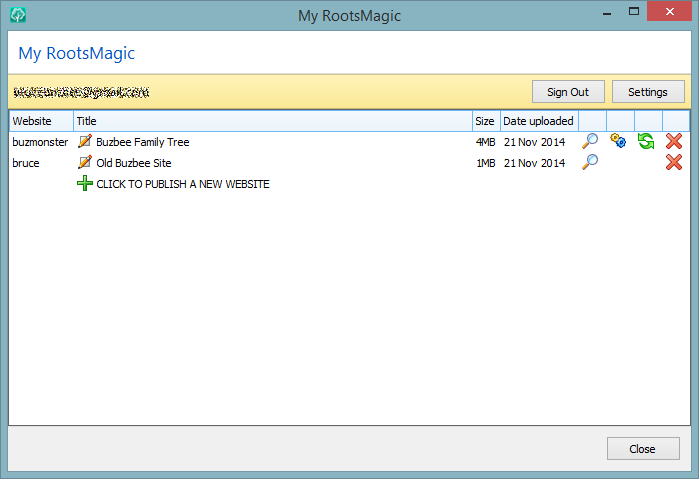Click the blurred account email text
This screenshot has width=699, height=479.
tap(81, 92)
